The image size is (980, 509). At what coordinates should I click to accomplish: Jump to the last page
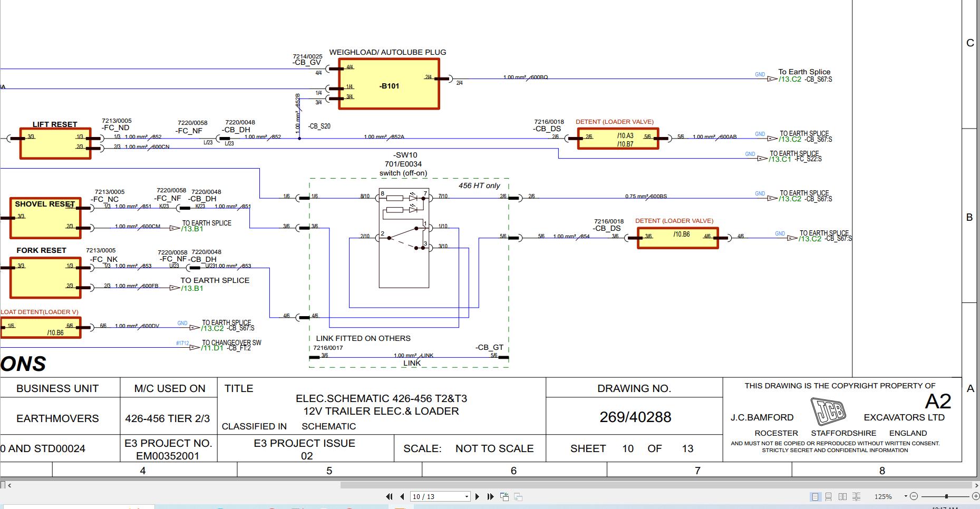[x=490, y=496]
